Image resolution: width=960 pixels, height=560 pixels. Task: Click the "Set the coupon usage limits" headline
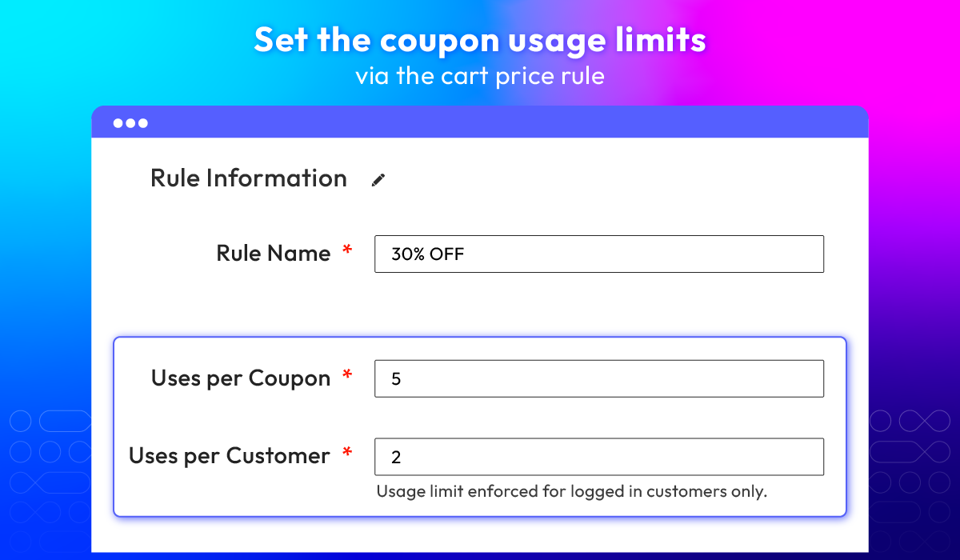[480, 40]
